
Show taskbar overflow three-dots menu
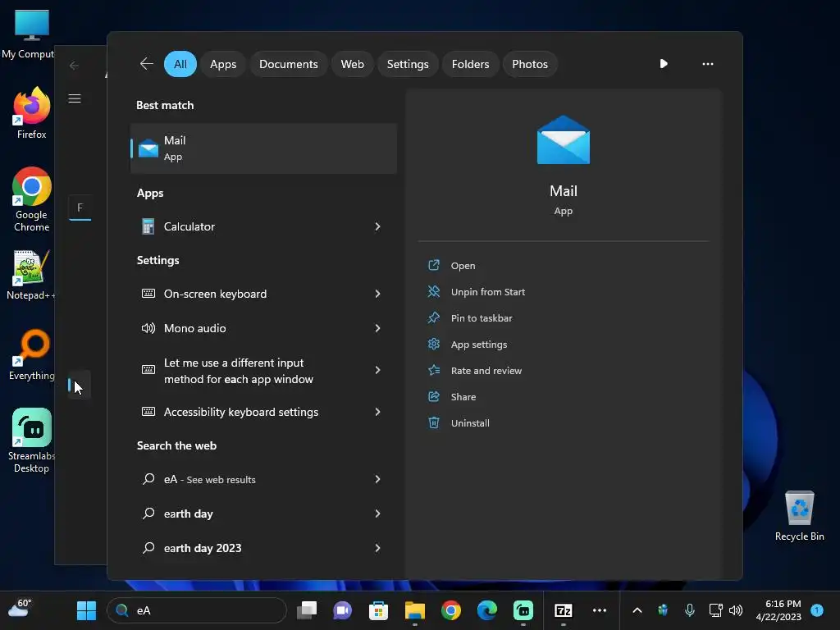pyautogui.click(x=600, y=610)
